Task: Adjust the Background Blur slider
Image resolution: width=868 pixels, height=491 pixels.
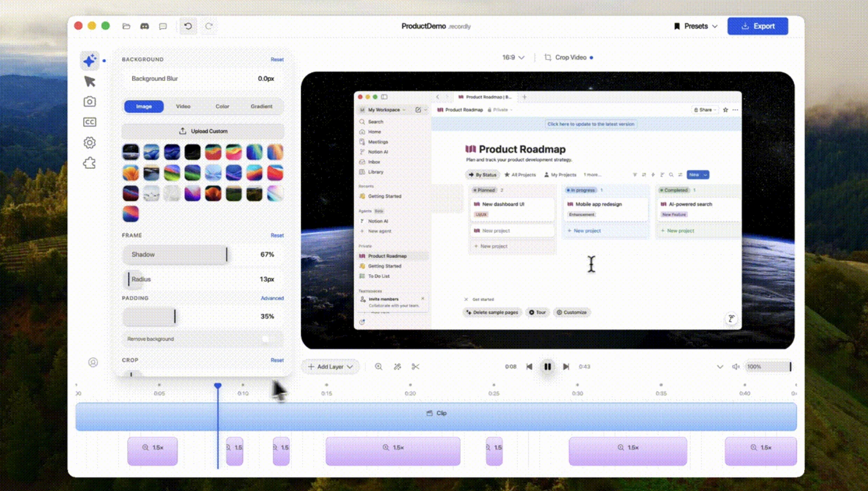Action: [x=203, y=79]
